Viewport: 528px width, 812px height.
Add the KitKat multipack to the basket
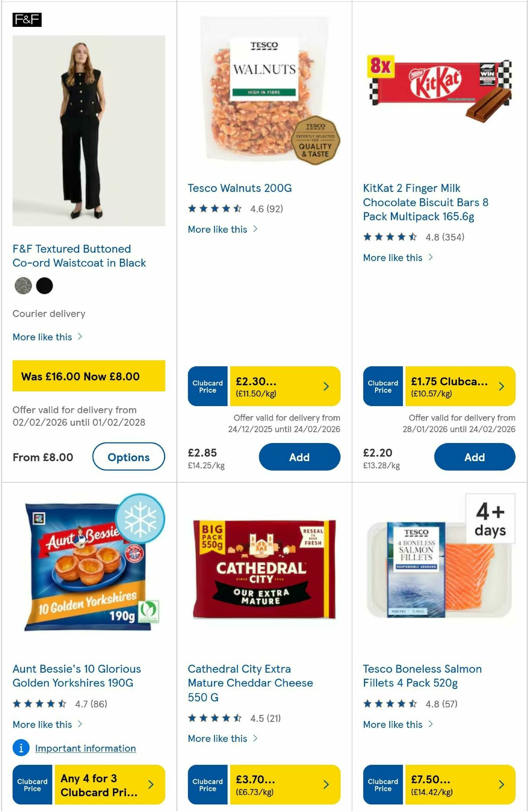[x=474, y=457]
